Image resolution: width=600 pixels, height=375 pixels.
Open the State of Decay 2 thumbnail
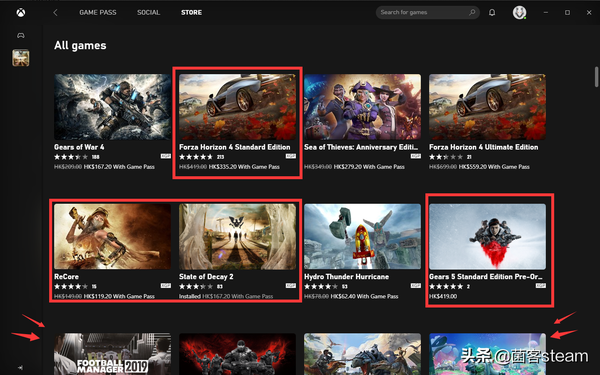(237, 236)
